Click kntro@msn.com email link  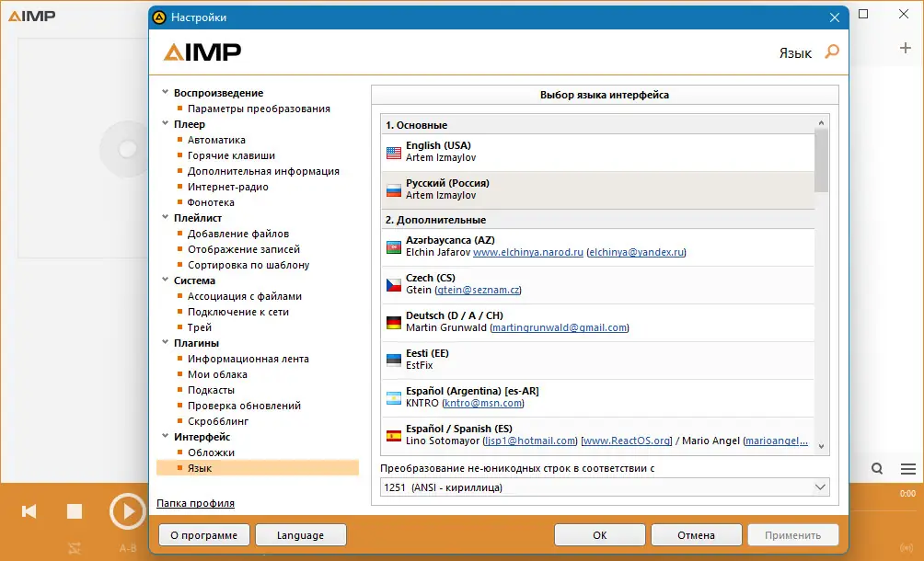point(482,403)
